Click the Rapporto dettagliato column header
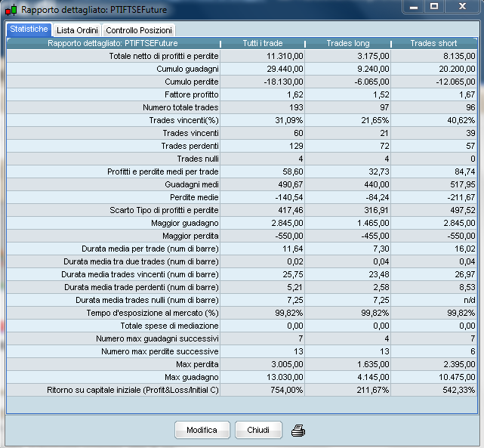Viewport: 484px width, 448px height. point(113,43)
